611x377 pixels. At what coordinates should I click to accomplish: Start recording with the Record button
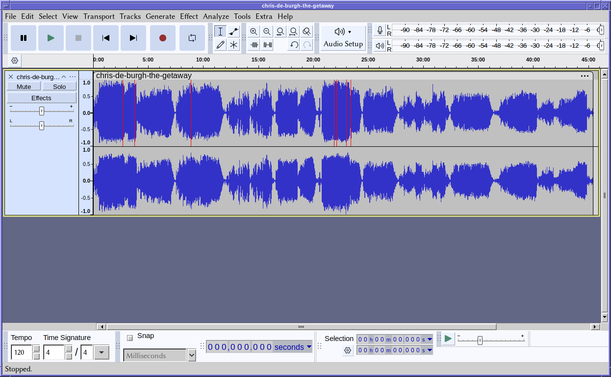pyautogui.click(x=162, y=38)
